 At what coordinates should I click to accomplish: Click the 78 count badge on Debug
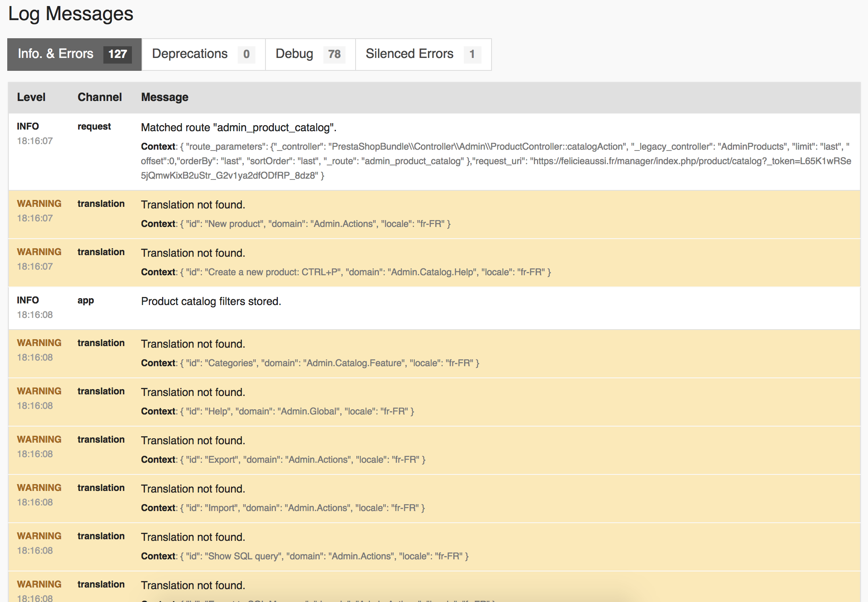(x=334, y=54)
